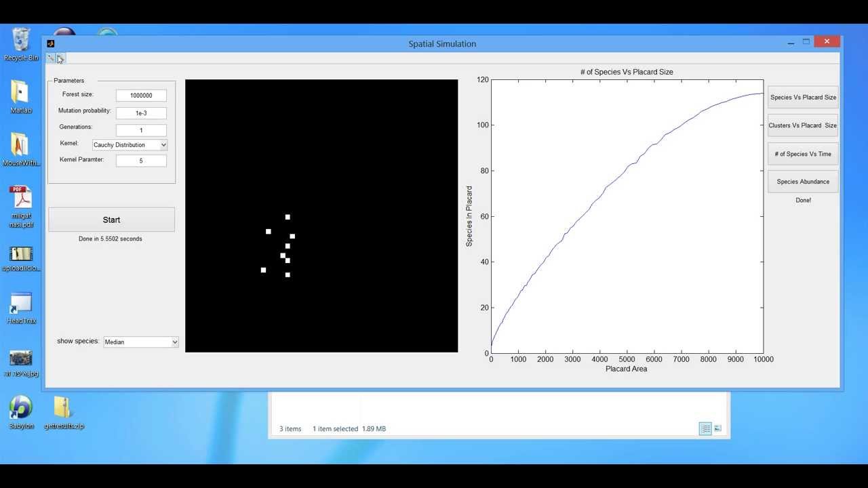The width and height of the screenshot is (868, 488).
Task: Select the getresults.zip desktop file
Action: coord(64,413)
